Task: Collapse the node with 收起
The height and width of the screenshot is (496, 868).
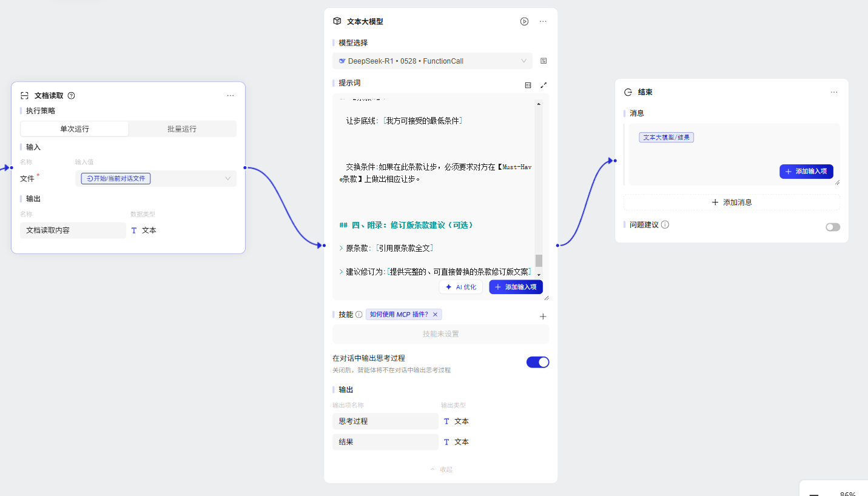Action: click(441, 469)
